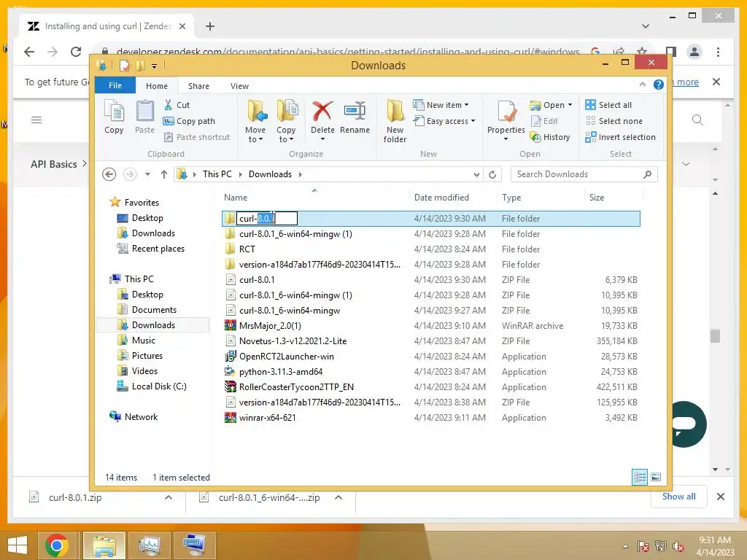The width and height of the screenshot is (747, 560).
Task: Click Copy path in Clipboard group
Action: click(190, 121)
